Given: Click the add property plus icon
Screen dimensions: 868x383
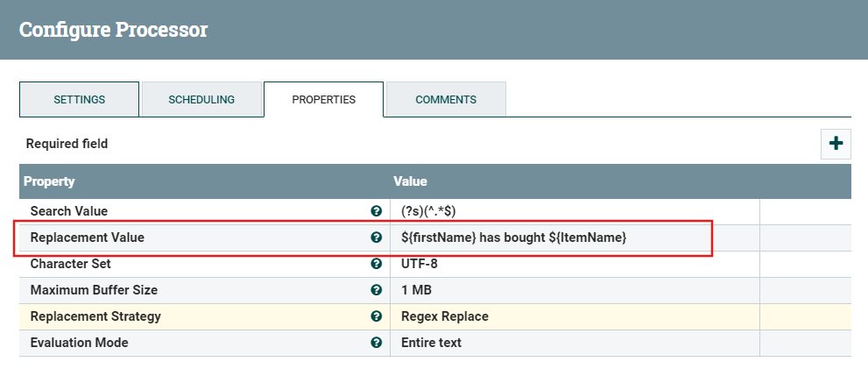Looking at the screenshot, I should click(x=836, y=144).
